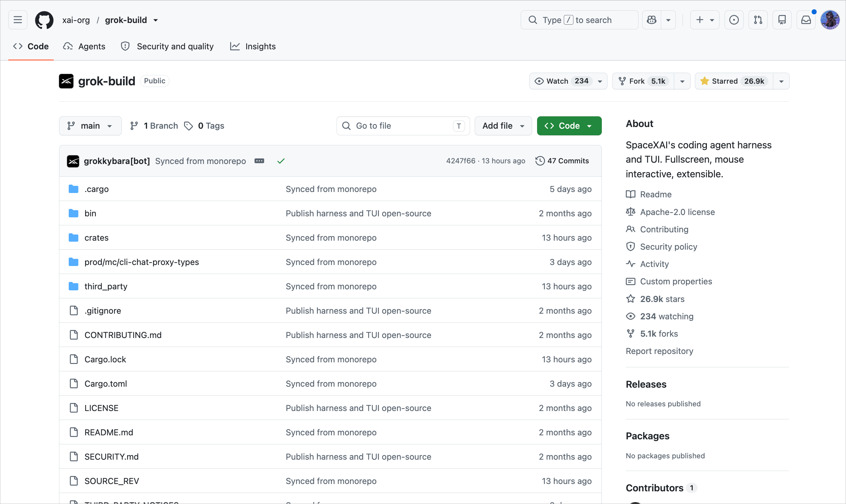Expand commit message ellipsis button
The height and width of the screenshot is (504, 846).
[x=259, y=161]
